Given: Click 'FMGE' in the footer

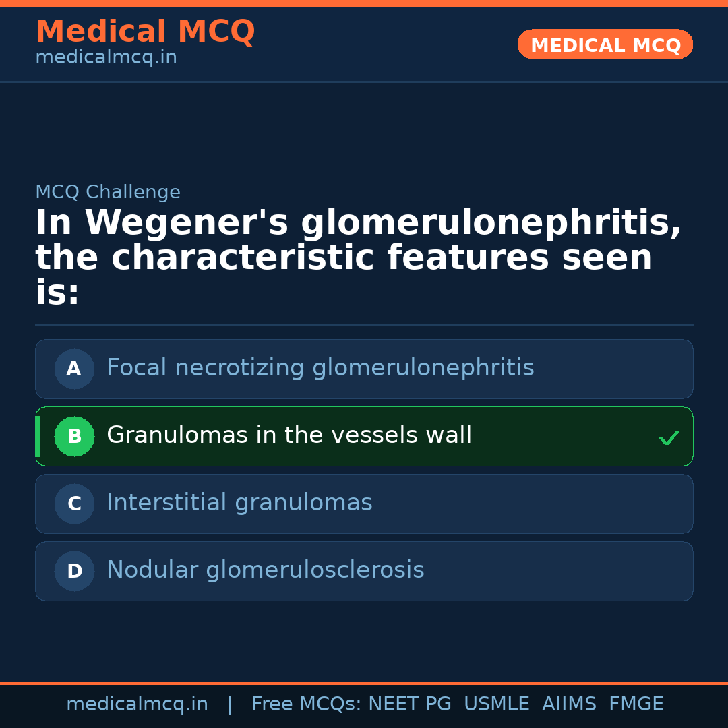Looking at the screenshot, I should pos(636,704).
